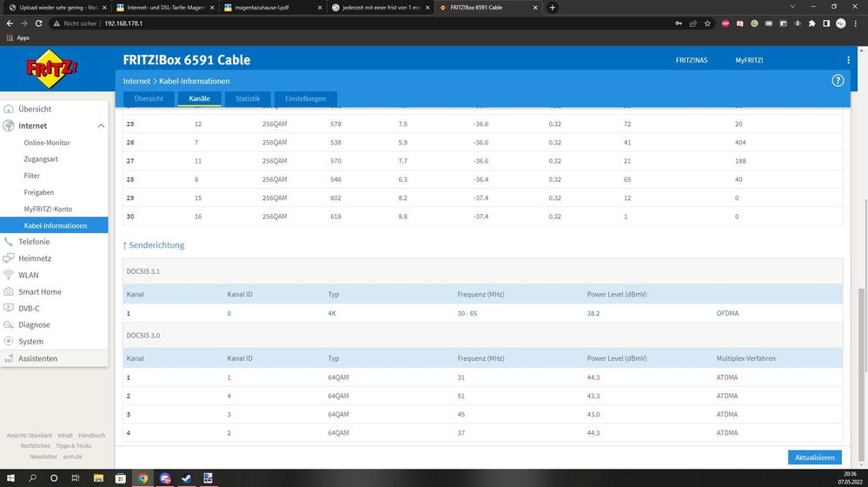Click the System gear icon
Viewport: 868px width, 487px height.
[x=9, y=341]
